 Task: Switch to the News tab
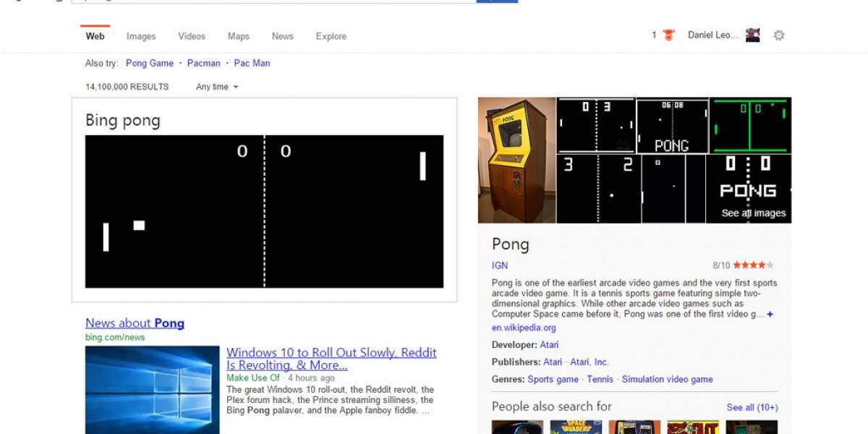click(283, 36)
